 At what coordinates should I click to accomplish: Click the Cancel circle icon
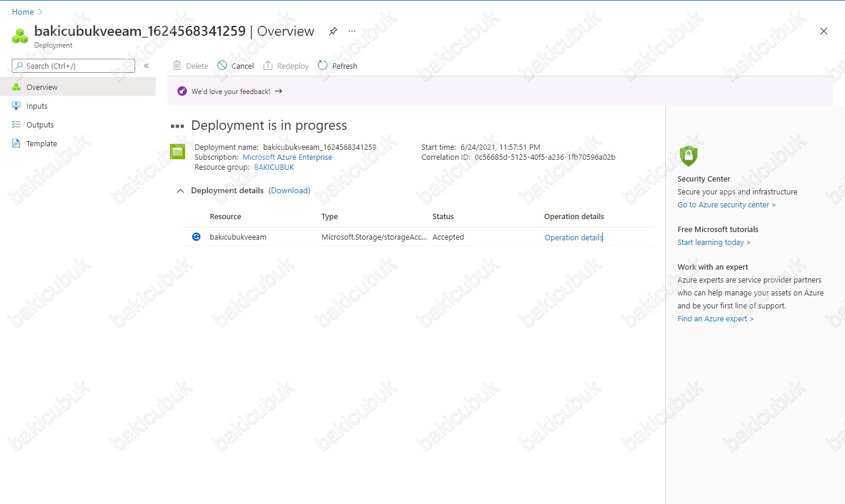pyautogui.click(x=222, y=65)
